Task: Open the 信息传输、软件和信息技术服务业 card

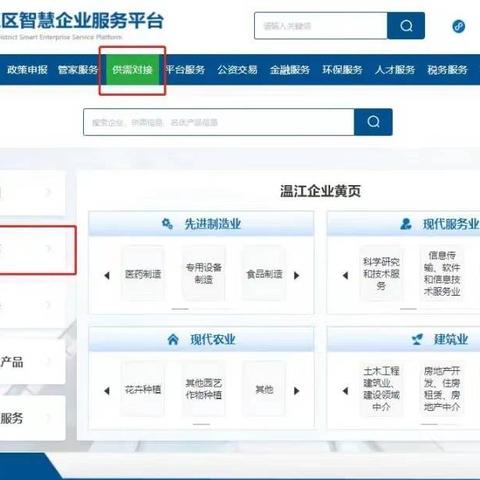Action: [x=442, y=274]
